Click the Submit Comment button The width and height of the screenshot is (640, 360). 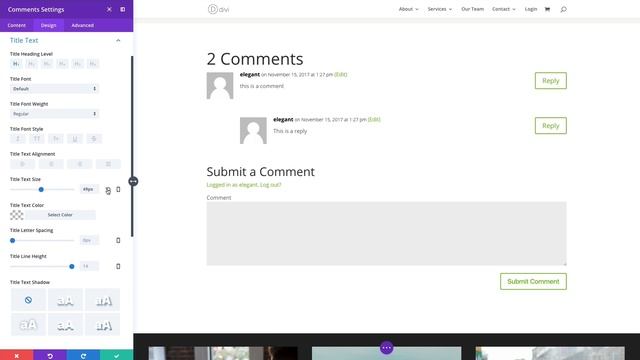click(x=533, y=282)
